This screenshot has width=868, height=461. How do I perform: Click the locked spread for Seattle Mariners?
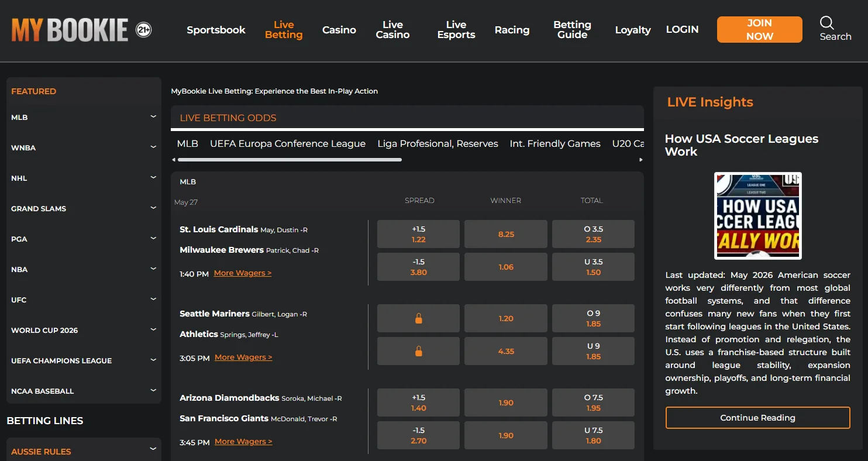418,318
